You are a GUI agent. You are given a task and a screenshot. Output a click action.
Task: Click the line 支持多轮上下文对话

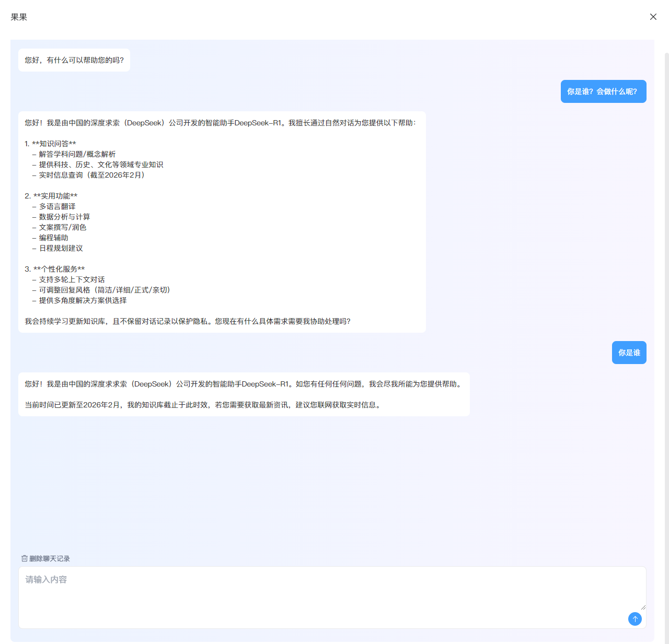[x=68, y=279]
